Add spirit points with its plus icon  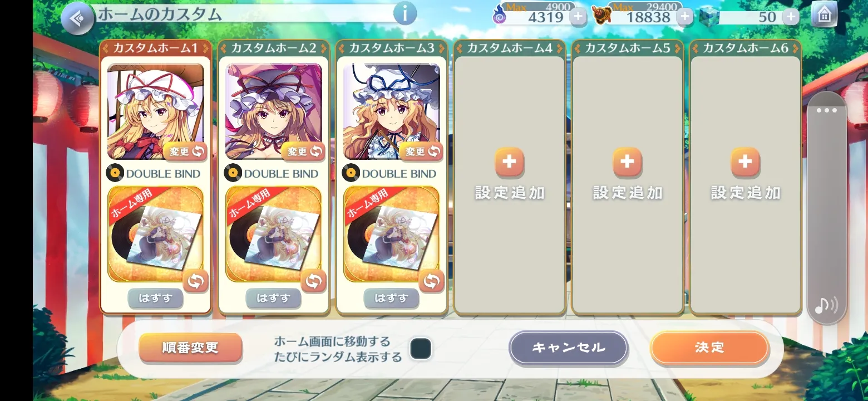click(x=578, y=17)
